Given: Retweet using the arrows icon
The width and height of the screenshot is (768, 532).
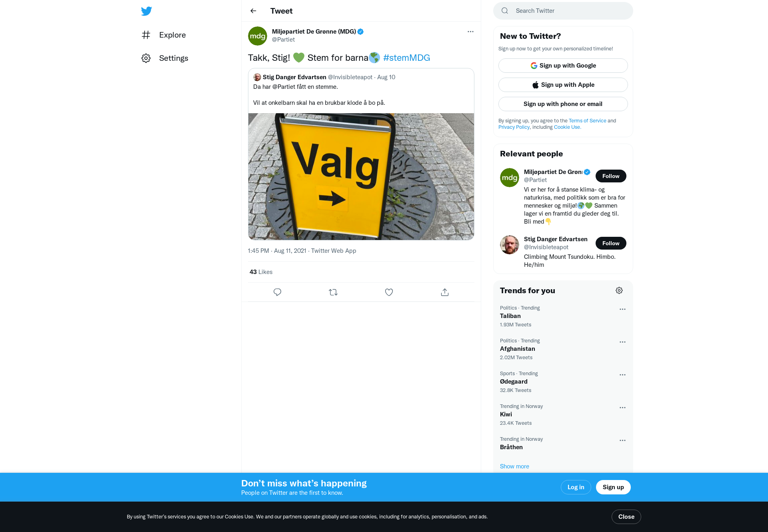Looking at the screenshot, I should point(333,292).
